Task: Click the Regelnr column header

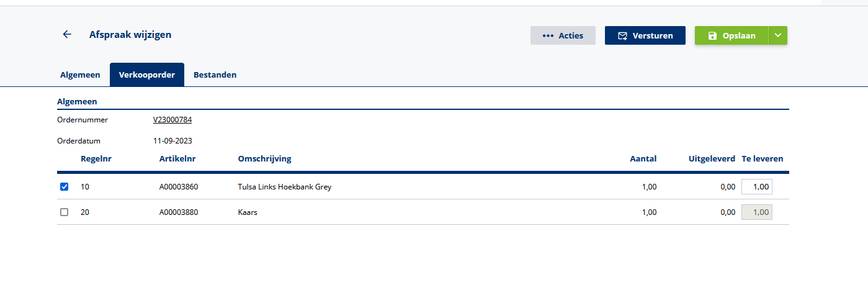Action: (x=96, y=159)
